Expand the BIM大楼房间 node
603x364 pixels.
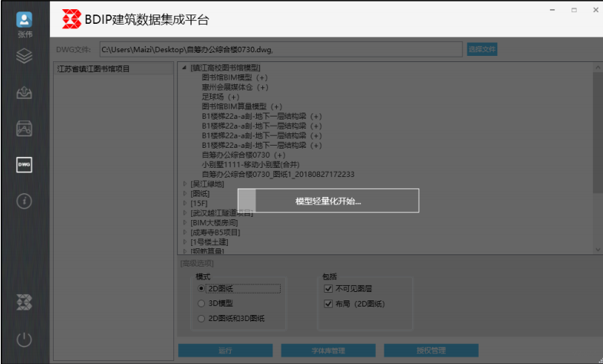pos(185,222)
